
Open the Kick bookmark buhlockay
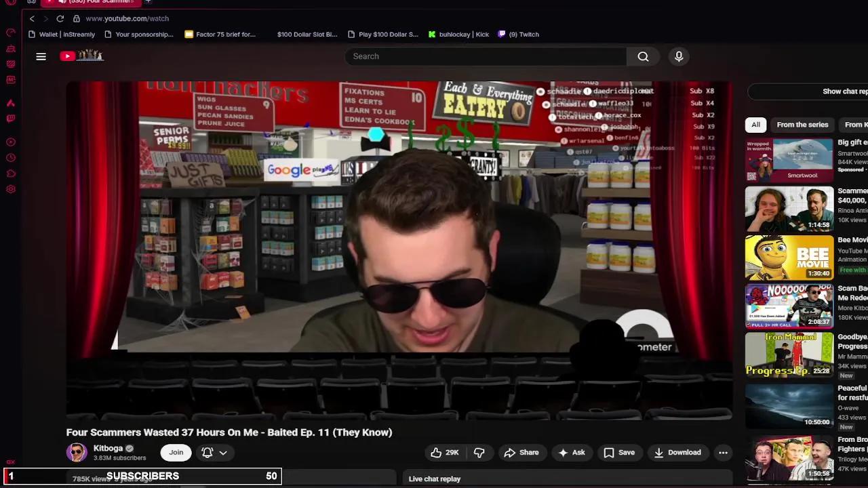click(458, 34)
